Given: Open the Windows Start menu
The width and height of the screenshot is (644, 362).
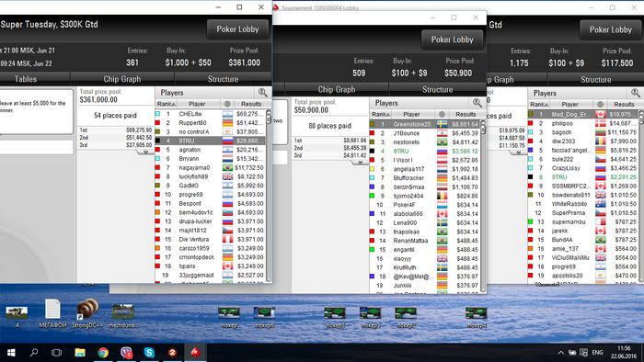Looking at the screenshot, I should pos(11,353).
